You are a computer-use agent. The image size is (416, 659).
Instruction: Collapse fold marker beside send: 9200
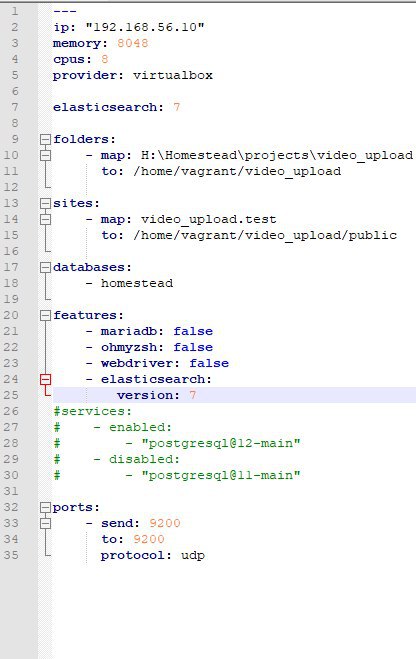pos(45,523)
